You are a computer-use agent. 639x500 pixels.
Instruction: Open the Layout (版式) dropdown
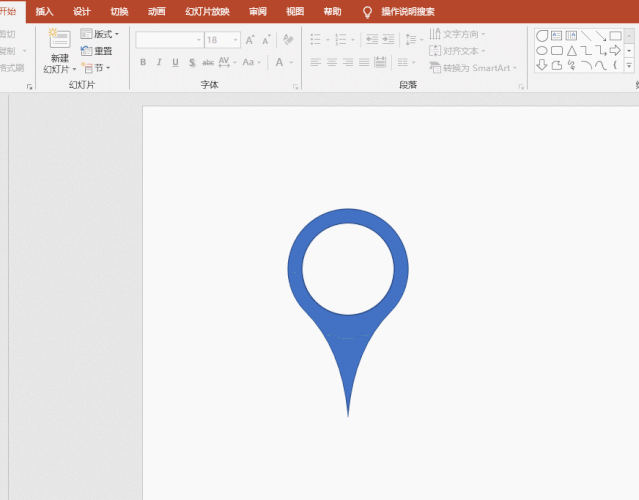pos(100,34)
